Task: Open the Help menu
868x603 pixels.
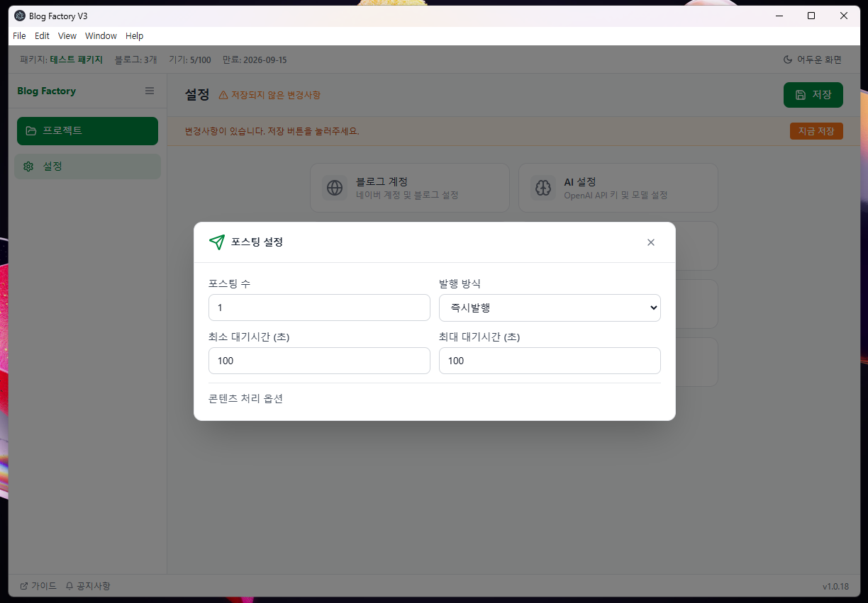Action: click(134, 35)
